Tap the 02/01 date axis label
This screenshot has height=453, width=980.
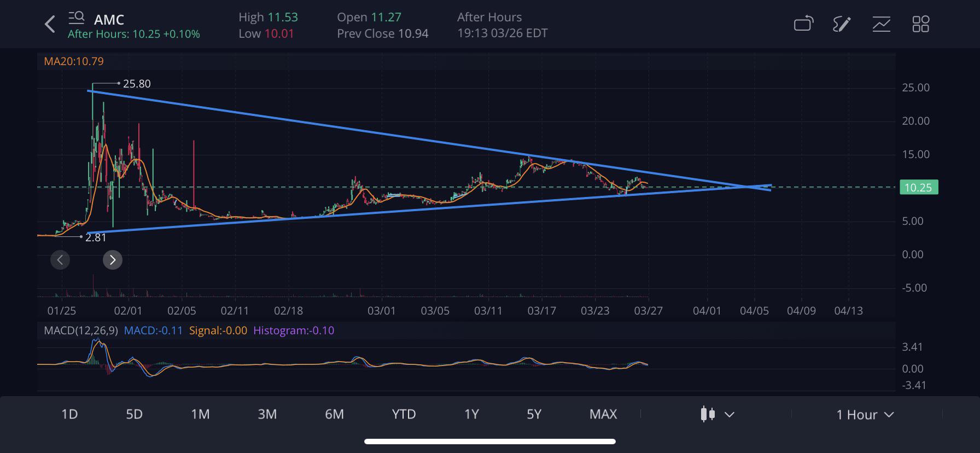[128, 311]
